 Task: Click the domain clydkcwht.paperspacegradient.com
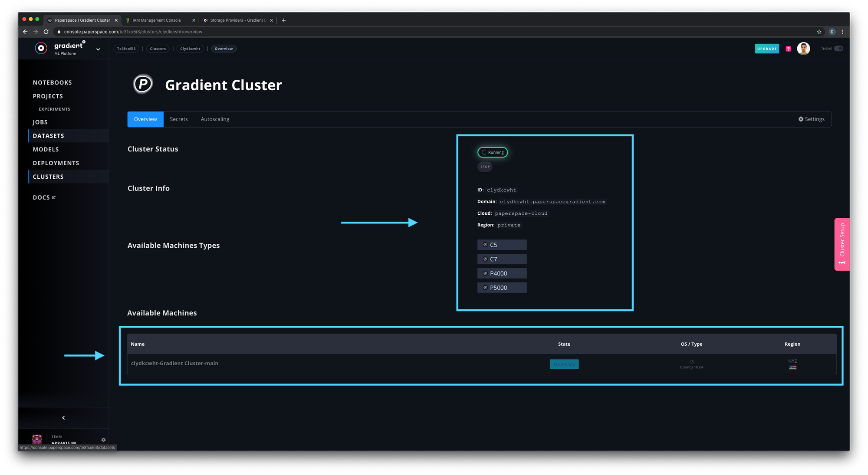[552, 202]
